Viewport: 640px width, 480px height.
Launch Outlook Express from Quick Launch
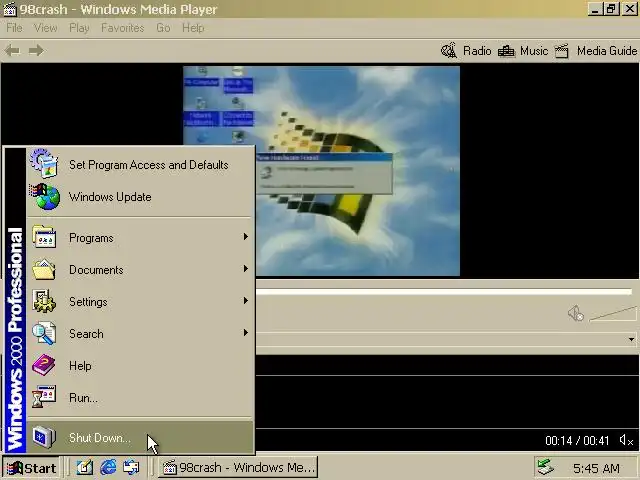[131, 467]
